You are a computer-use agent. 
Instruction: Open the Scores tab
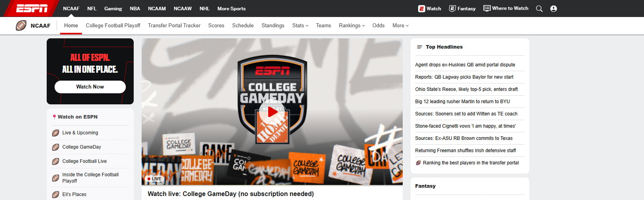pos(216,26)
